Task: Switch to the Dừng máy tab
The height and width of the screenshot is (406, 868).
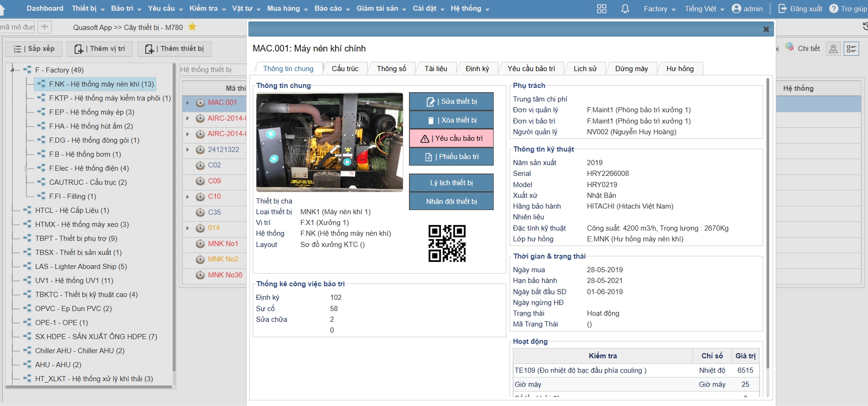Action: point(632,69)
